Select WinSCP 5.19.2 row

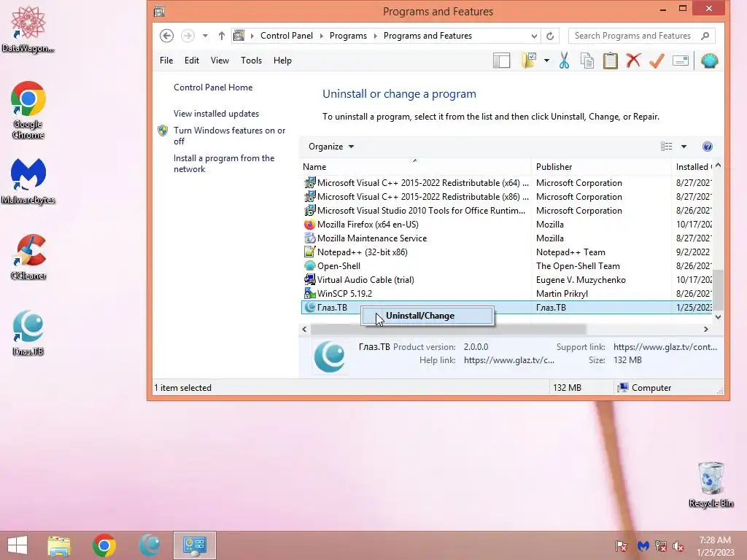click(507, 294)
